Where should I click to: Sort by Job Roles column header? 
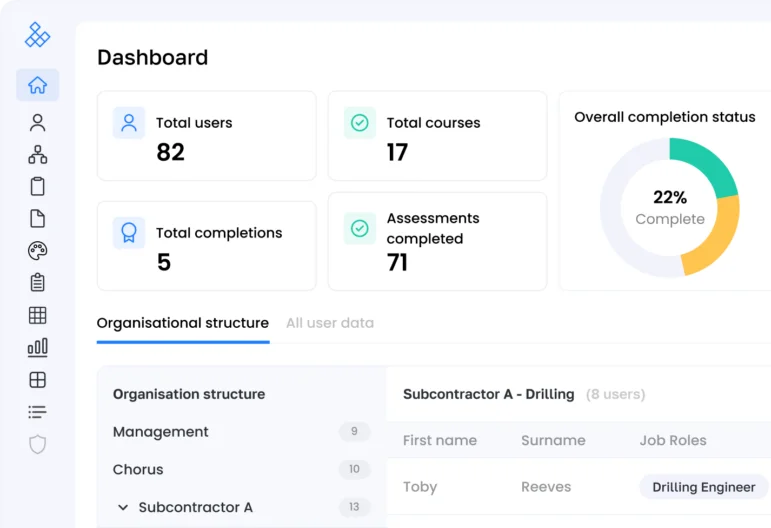[x=673, y=440]
